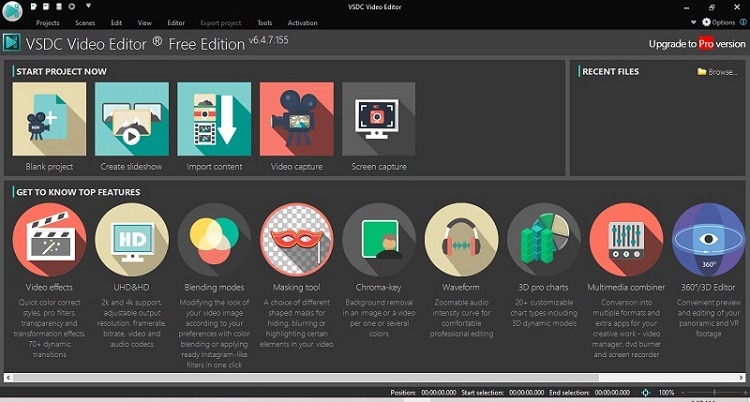Open the Projects menu
The image size is (750, 402).
click(x=47, y=23)
